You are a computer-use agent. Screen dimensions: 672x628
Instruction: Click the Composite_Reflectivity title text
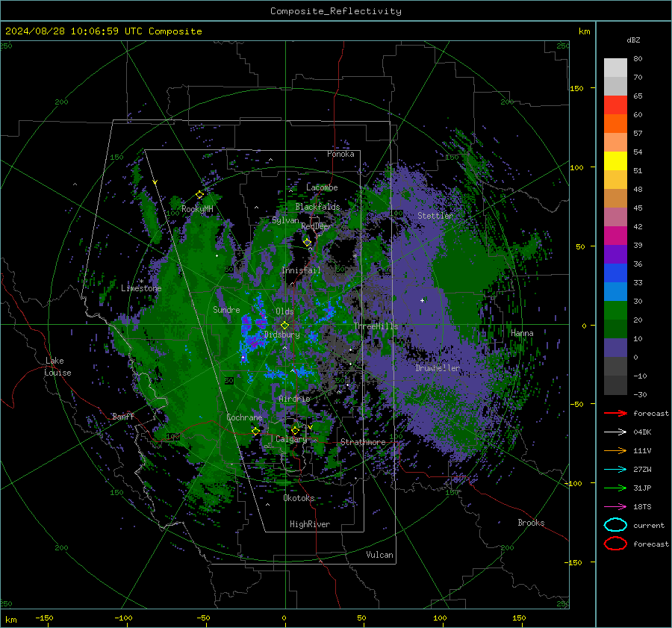point(336,11)
